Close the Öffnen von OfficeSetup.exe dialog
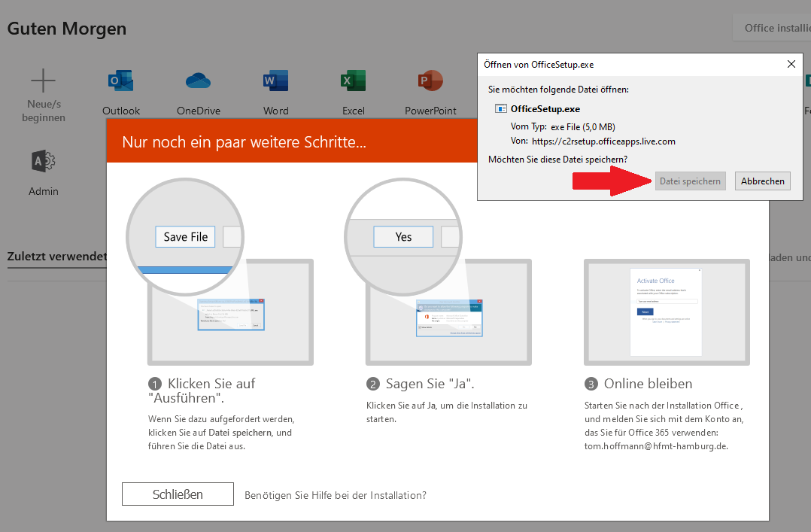Viewport: 811px width, 532px height. coord(791,64)
